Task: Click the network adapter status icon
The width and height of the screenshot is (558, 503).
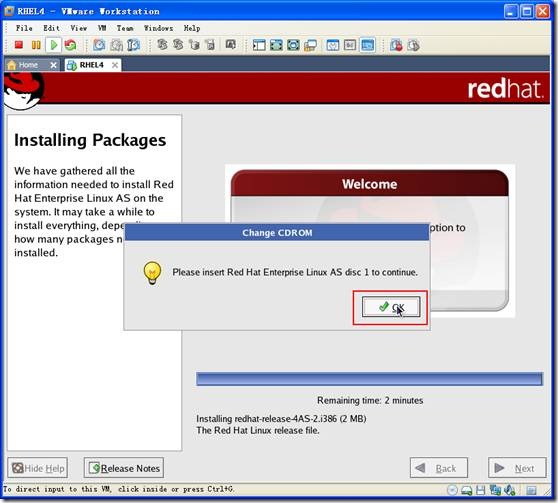Action: tap(495, 491)
